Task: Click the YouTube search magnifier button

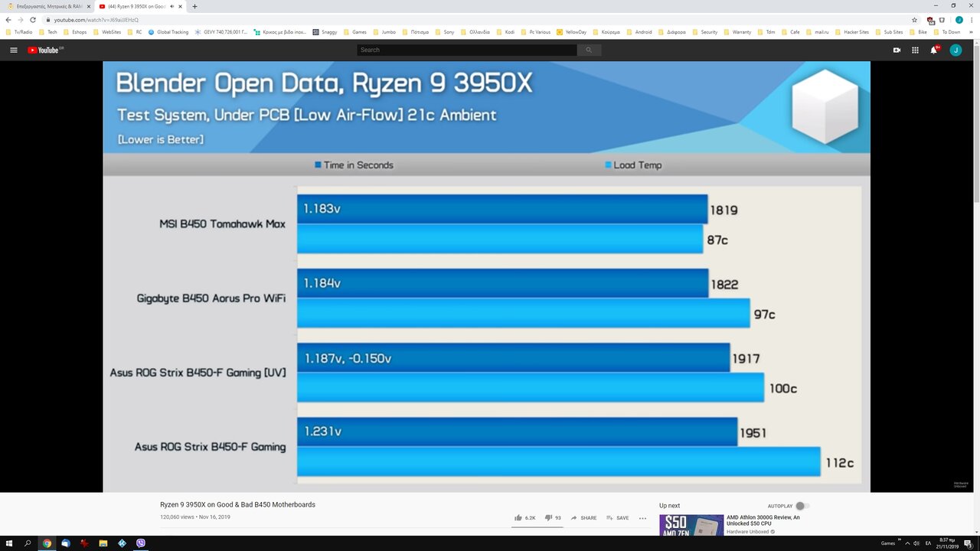Action: point(589,50)
